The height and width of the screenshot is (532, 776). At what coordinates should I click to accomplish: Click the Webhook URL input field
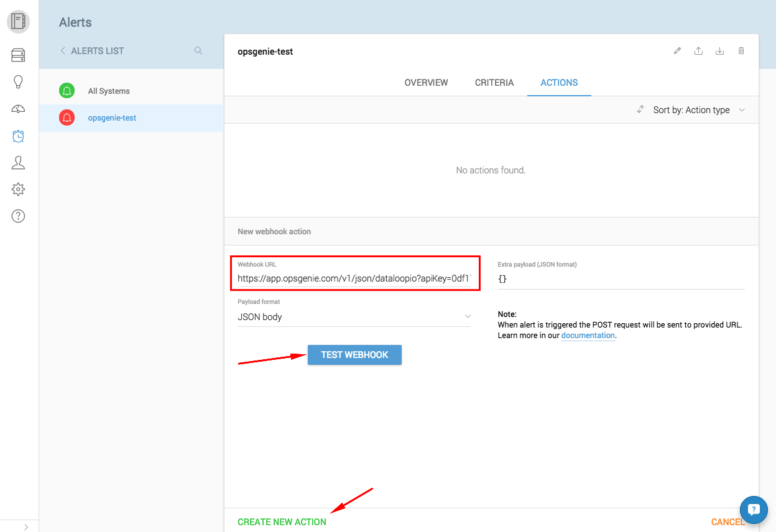pos(354,279)
